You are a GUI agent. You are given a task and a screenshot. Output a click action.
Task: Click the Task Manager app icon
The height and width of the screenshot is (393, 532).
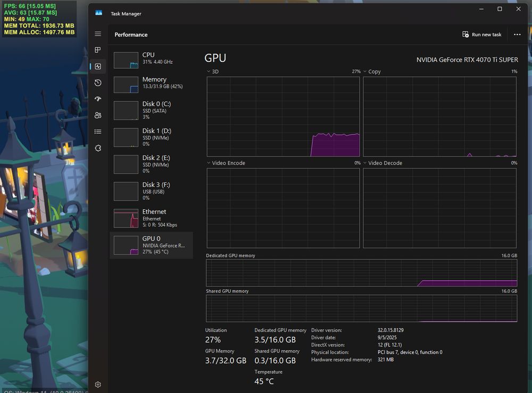[x=99, y=13]
